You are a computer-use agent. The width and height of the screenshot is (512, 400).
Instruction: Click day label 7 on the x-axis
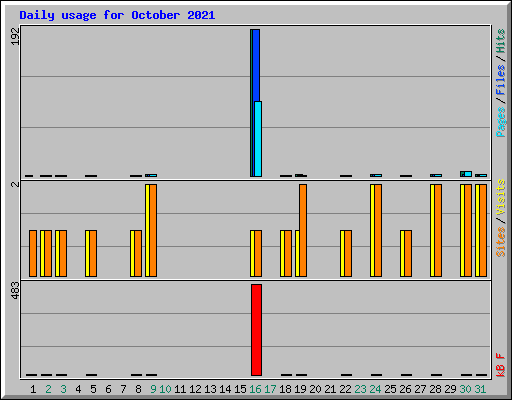tap(123, 389)
